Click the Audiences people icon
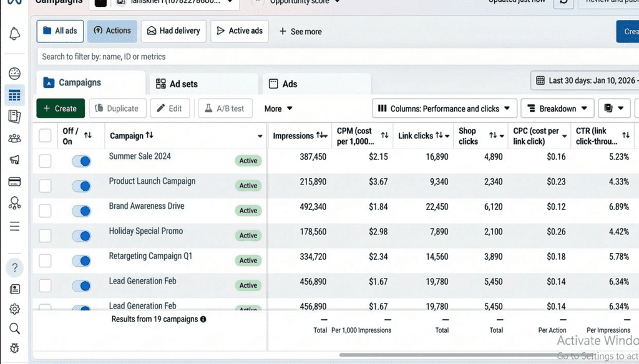The height and width of the screenshot is (364, 639). (14, 138)
